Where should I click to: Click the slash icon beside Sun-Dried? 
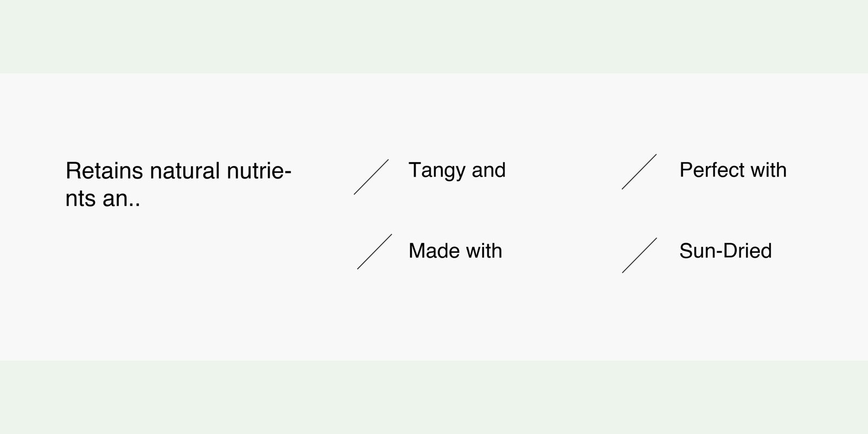point(639,255)
